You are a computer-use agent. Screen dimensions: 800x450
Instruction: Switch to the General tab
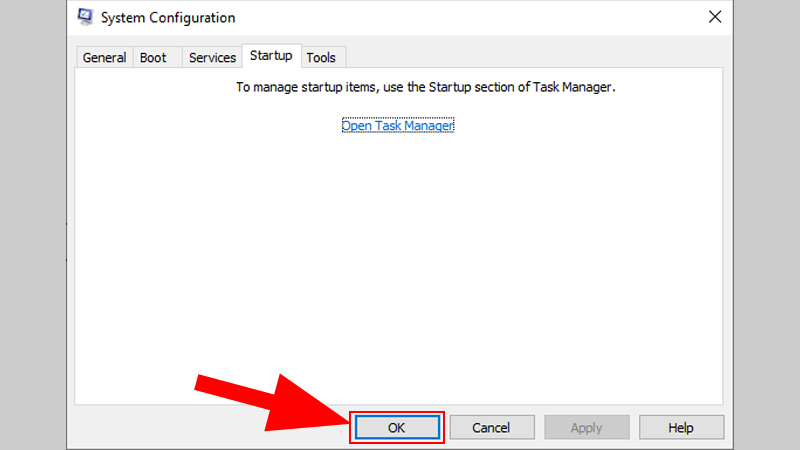(104, 57)
